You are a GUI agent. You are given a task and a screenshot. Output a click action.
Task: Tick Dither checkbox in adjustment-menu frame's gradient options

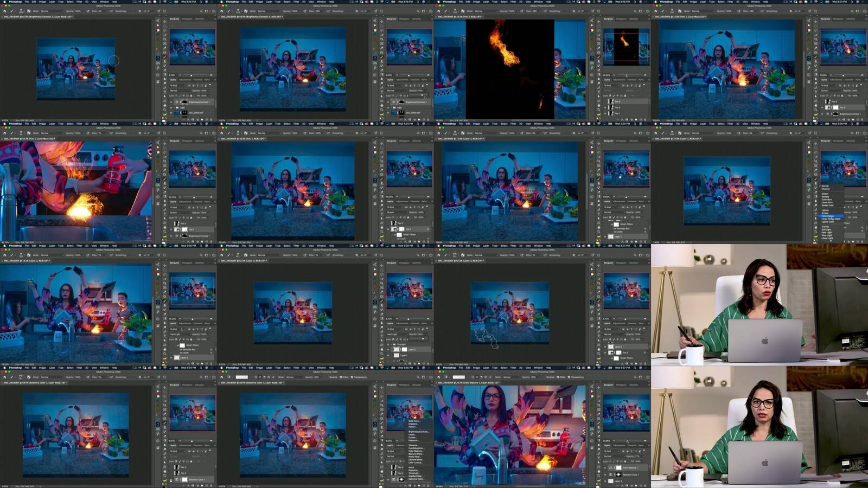coord(341,377)
